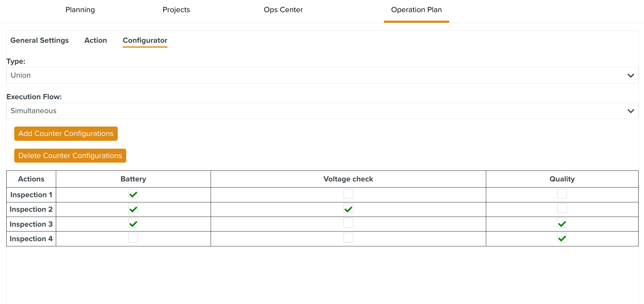Select the Inspection 1 row label
The image size is (644, 304).
31,195
